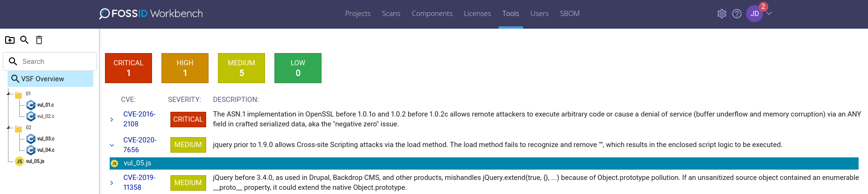The image size is (868, 194).
Task: Collapse the CVE-2020-7656 row chevron
Action: tap(112, 145)
